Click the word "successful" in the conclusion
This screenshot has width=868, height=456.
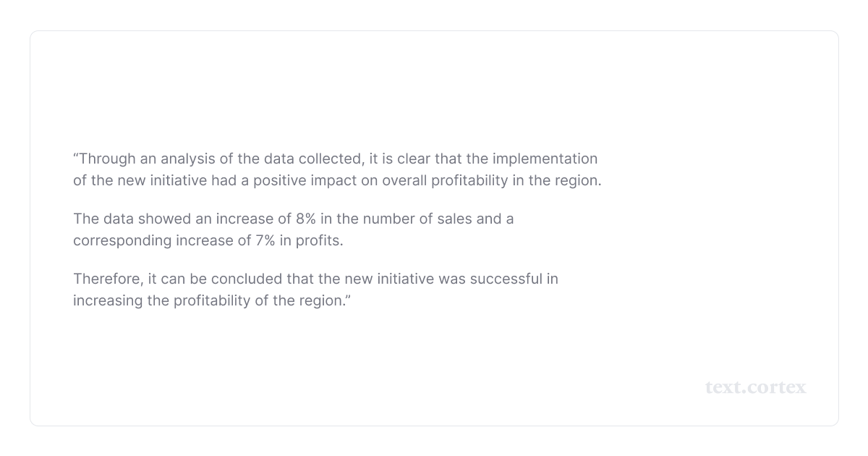click(x=506, y=279)
